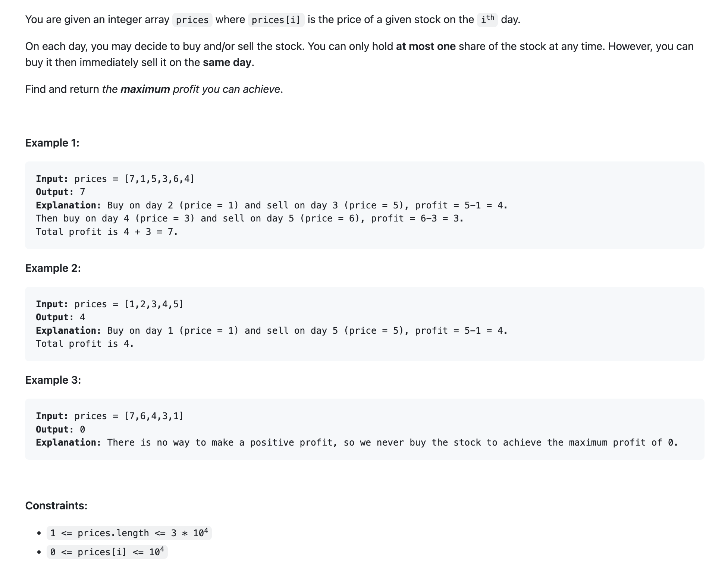Screen dimensions: 728x572
Task: Click the inline code 'prices[i]' label
Action: click(276, 20)
